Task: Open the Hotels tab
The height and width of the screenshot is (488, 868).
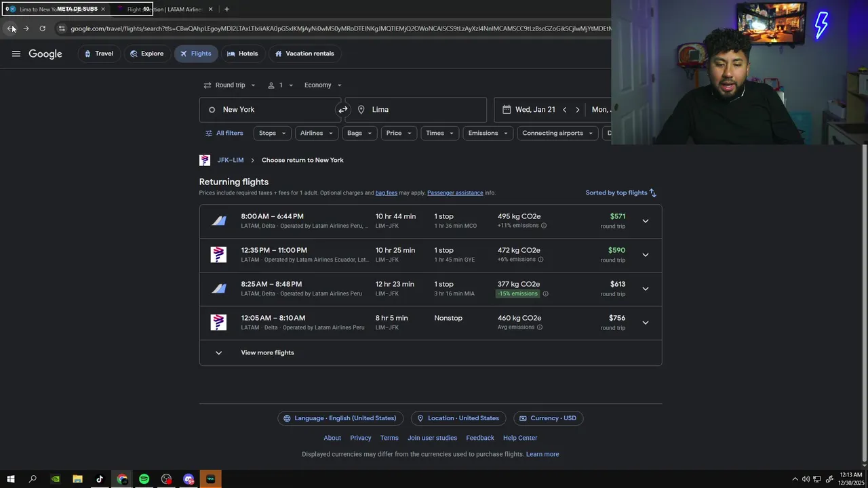Action: 242,54
